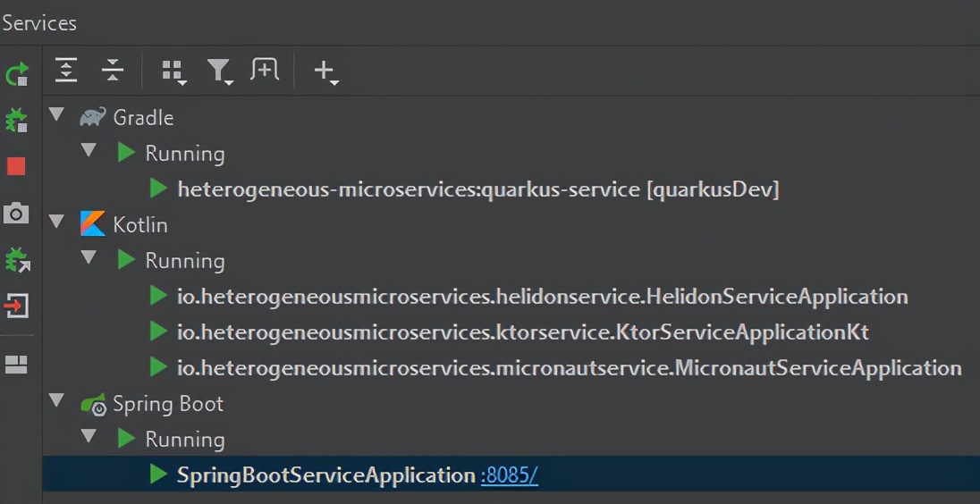Image resolution: width=980 pixels, height=504 pixels.
Task: Click the camera thread dump icon
Action: 16,214
